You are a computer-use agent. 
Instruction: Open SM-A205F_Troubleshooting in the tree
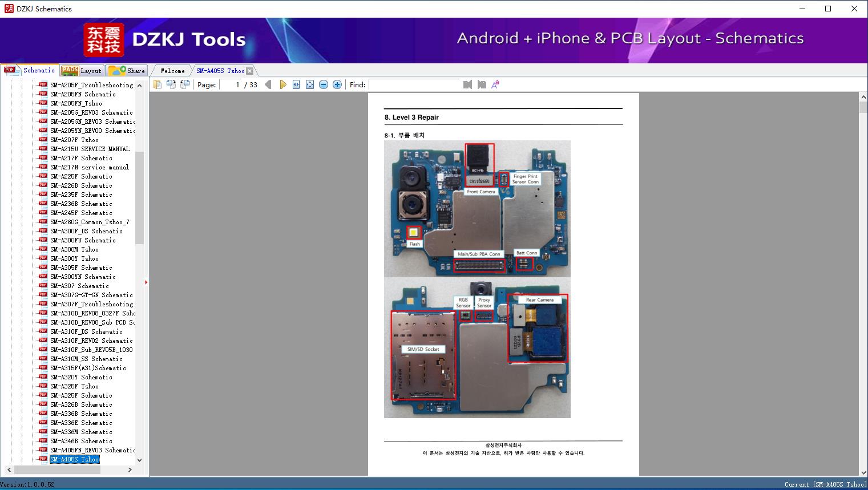(91, 85)
